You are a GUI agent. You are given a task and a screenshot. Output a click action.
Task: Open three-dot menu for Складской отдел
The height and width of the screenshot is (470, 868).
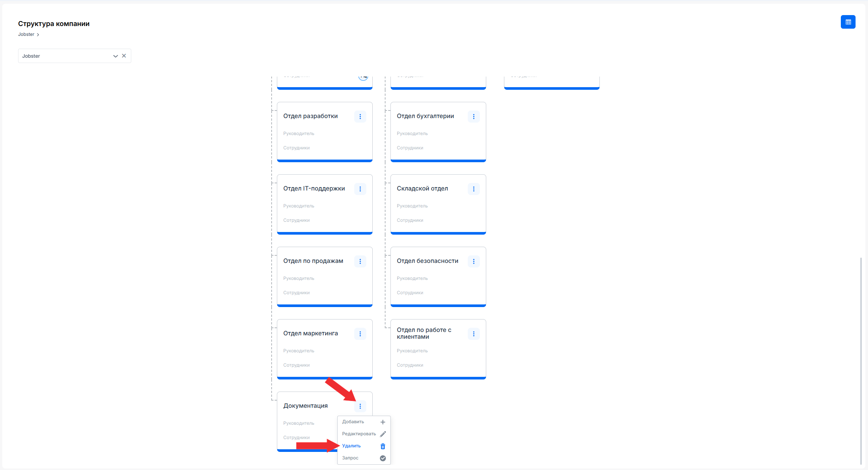click(473, 189)
